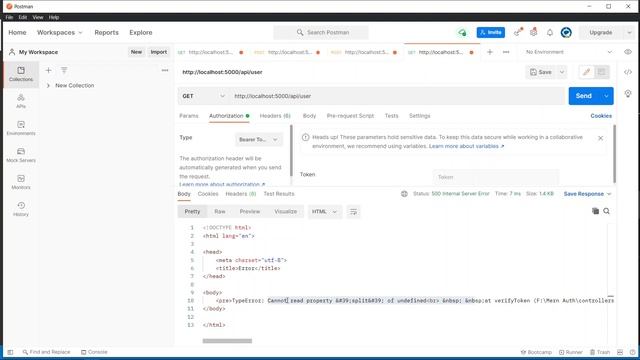Viewport: 640px width, 360px height.
Task: Open the Monitors sidebar section
Action: (21, 182)
